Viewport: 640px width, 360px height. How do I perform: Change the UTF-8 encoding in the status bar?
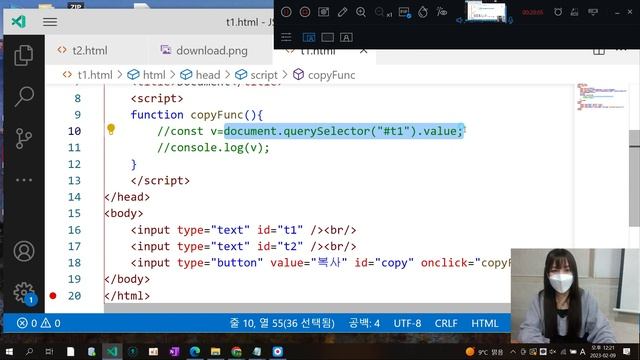pos(407,323)
